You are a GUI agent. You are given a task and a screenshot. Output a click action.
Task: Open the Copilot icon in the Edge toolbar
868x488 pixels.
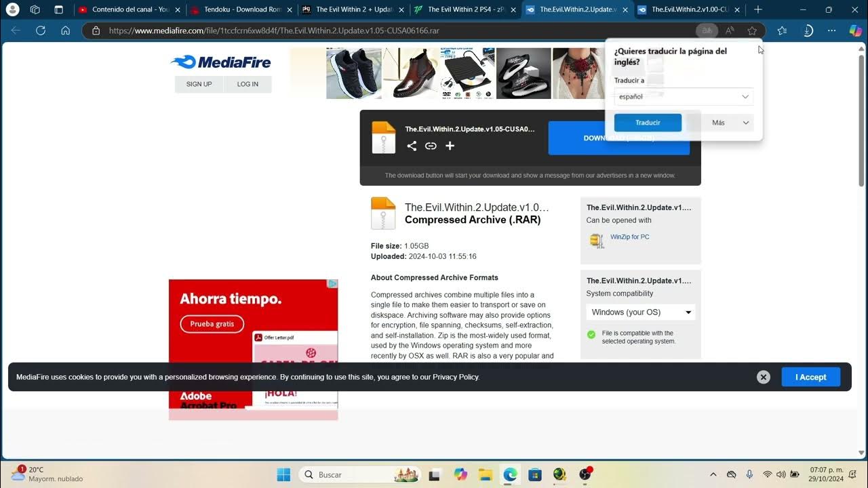855,30
